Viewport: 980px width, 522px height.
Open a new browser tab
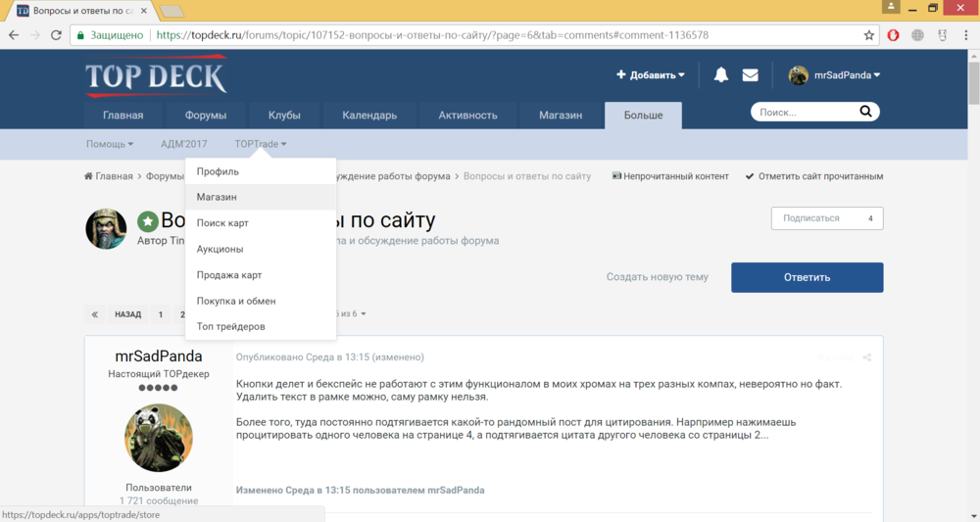[171, 11]
